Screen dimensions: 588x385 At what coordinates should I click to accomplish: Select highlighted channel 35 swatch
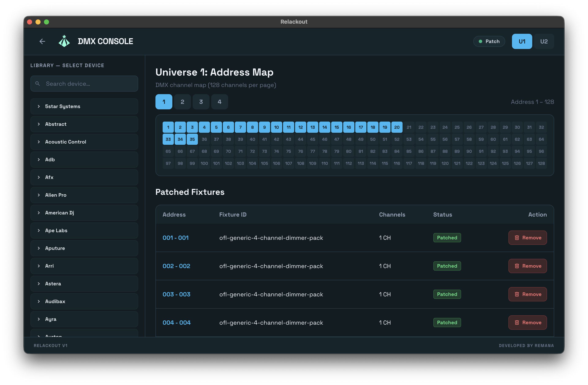[192, 140]
